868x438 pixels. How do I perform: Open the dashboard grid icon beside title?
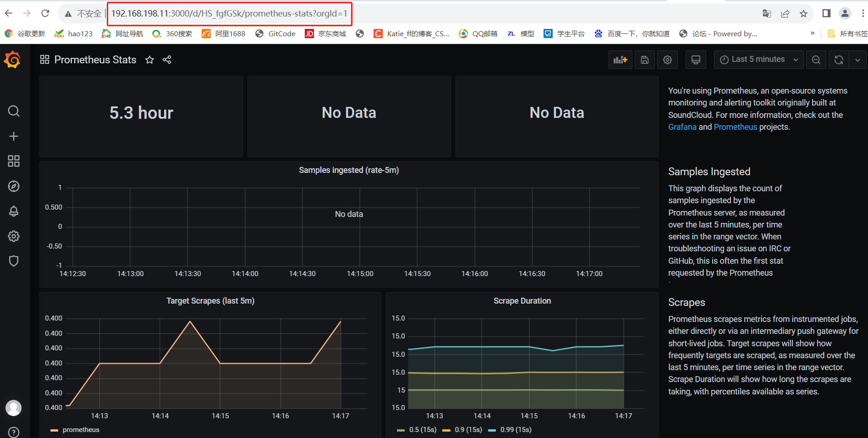point(44,60)
